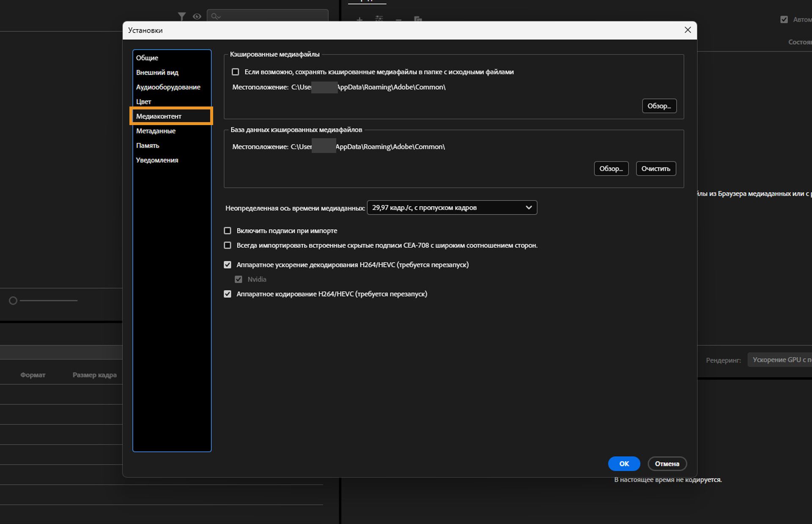Select Память in the preferences list
Viewport: 812px width, 524px height.
(148, 145)
